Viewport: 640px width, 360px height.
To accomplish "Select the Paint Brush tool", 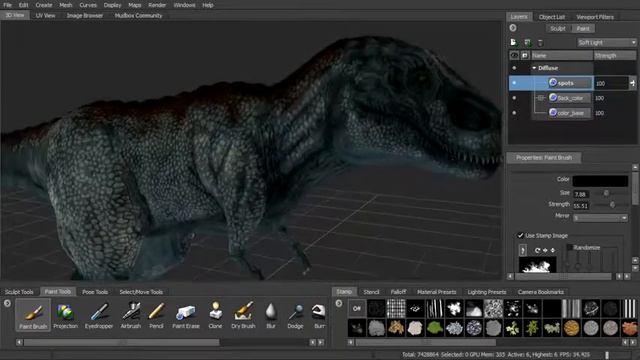I will [33, 315].
